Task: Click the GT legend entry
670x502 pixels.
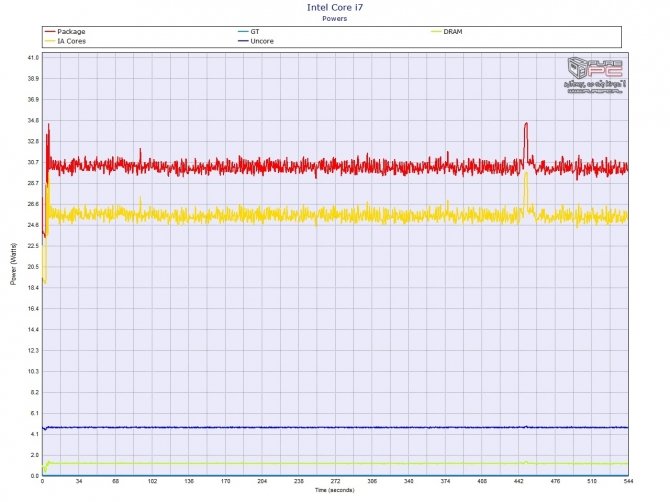Action: point(249,32)
